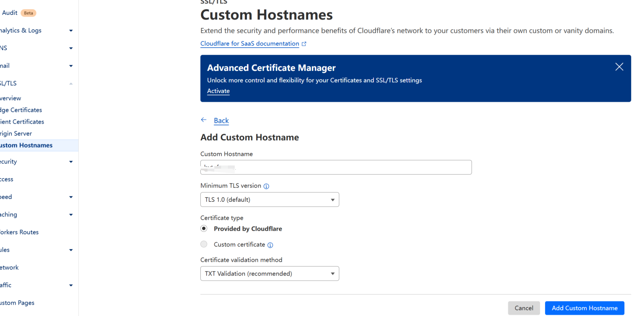Open Cloudflare for SaaS documentation link
Screen dimensions: 644x316
[x=250, y=43]
